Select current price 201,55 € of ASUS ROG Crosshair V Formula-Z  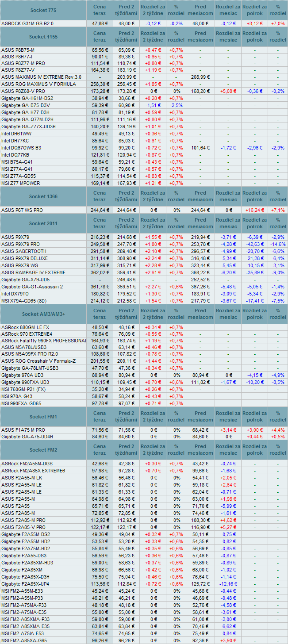[100, 361]
